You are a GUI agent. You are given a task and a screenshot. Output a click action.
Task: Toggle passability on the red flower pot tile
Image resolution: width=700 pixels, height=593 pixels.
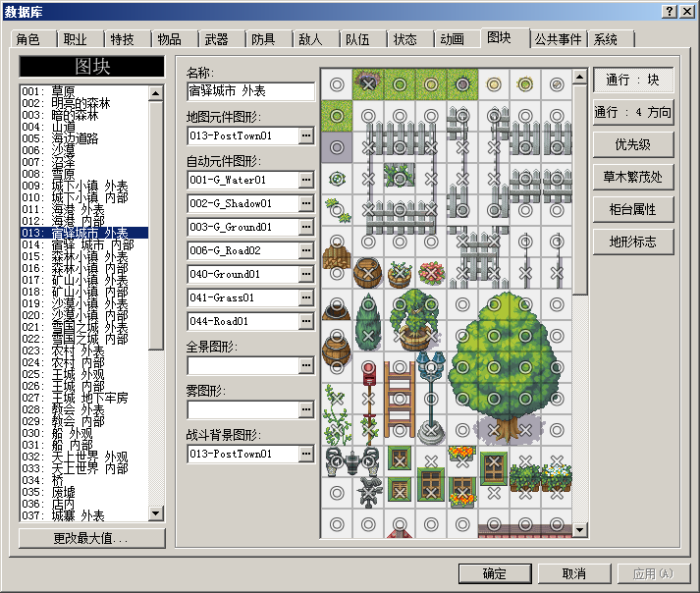(x=431, y=273)
